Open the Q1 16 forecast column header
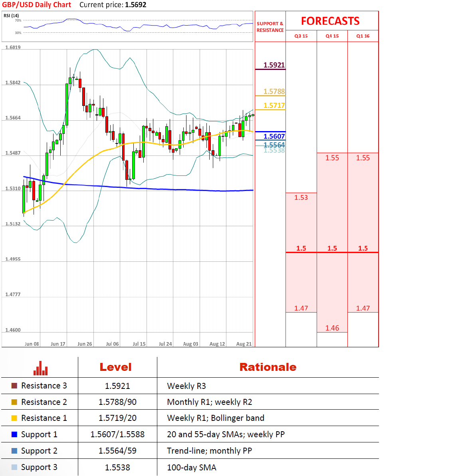460x476 pixels. (363, 36)
